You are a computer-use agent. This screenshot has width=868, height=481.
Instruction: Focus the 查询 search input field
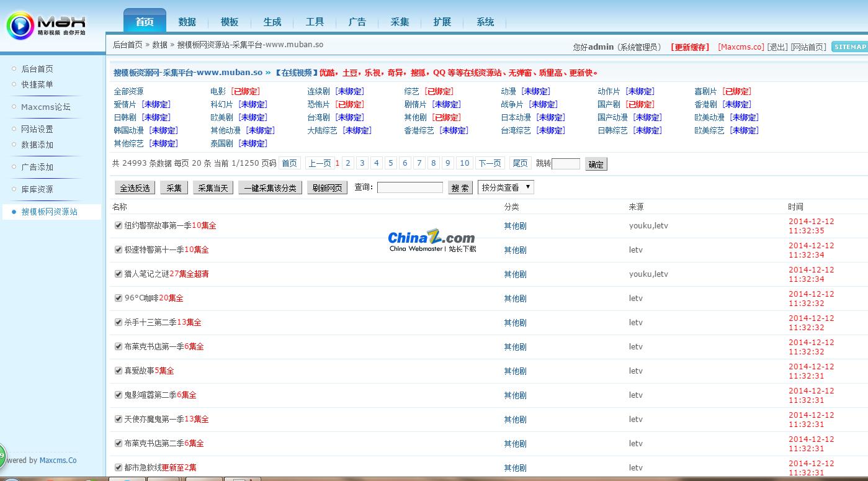click(x=410, y=187)
